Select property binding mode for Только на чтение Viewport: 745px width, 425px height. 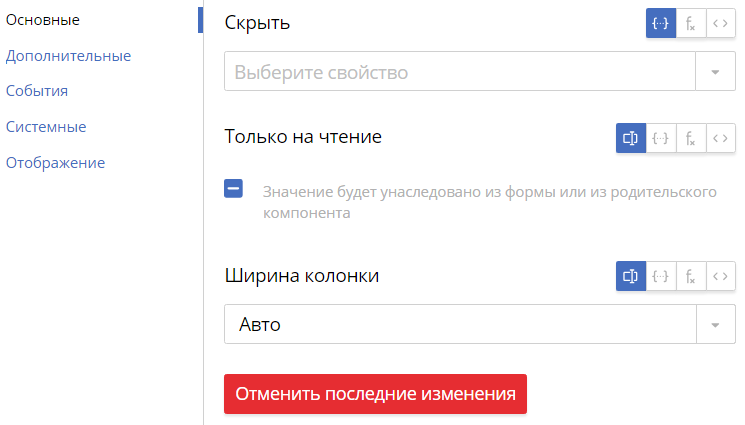(660, 138)
